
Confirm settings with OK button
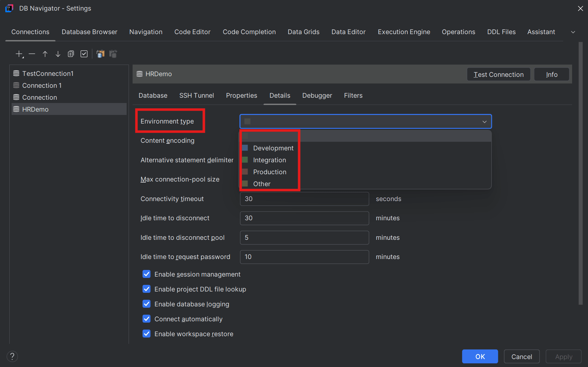click(x=480, y=356)
